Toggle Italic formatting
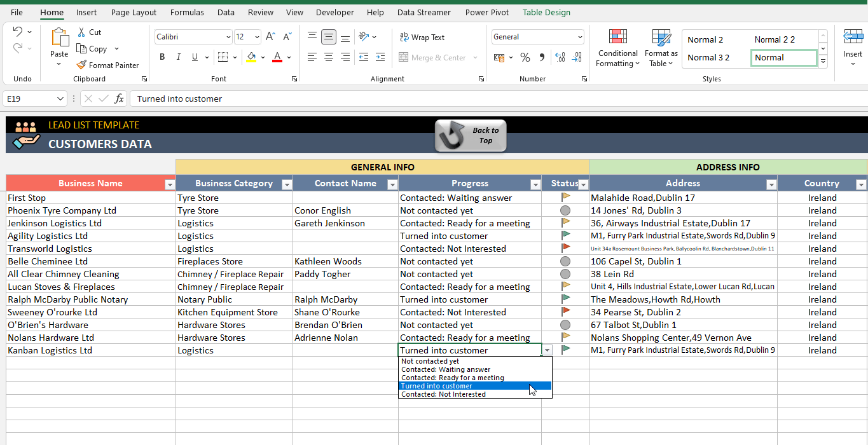The height and width of the screenshot is (445, 868). tap(178, 57)
